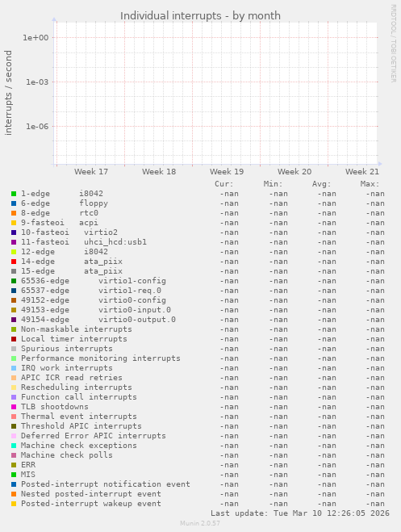Image resolution: width=401 pixels, height=532 pixels.
Task: Click the magenta swatch next to TLB shootdowns
Action: (x=14, y=407)
